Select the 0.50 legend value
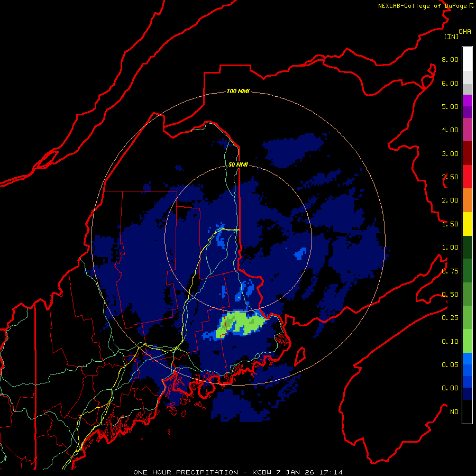476x476 pixels. (x=450, y=295)
